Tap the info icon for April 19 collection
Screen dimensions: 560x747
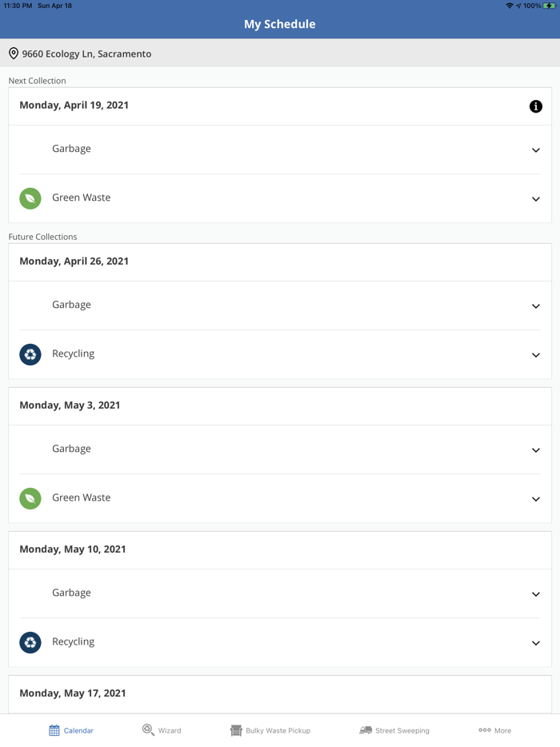(x=536, y=106)
